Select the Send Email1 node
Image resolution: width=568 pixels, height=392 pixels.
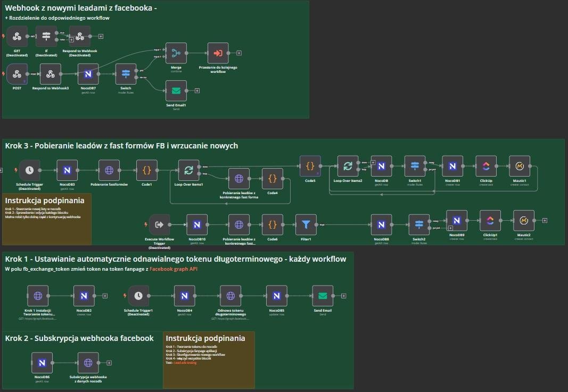tap(176, 91)
